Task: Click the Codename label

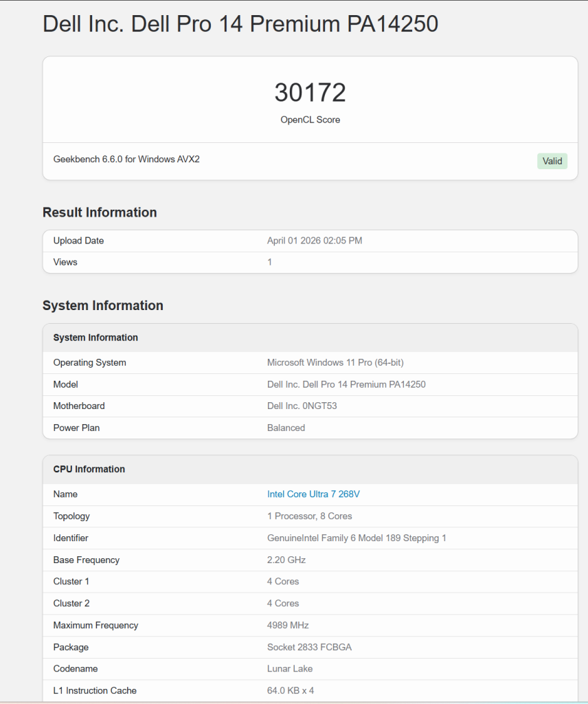Action: pyautogui.click(x=76, y=669)
